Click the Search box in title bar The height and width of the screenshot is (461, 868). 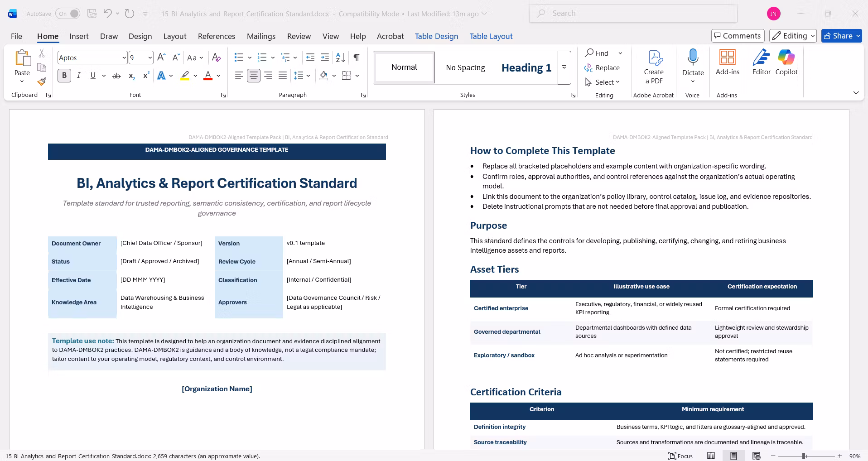[633, 14]
